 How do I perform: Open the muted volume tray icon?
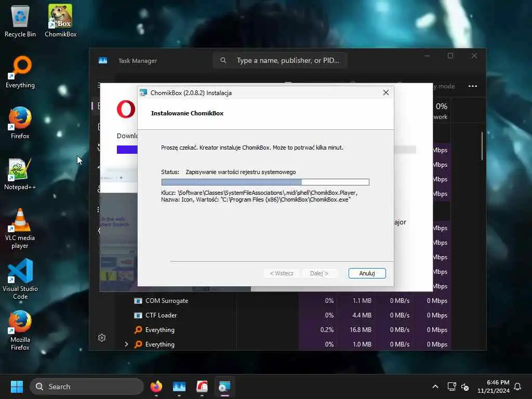pyautogui.click(x=465, y=387)
